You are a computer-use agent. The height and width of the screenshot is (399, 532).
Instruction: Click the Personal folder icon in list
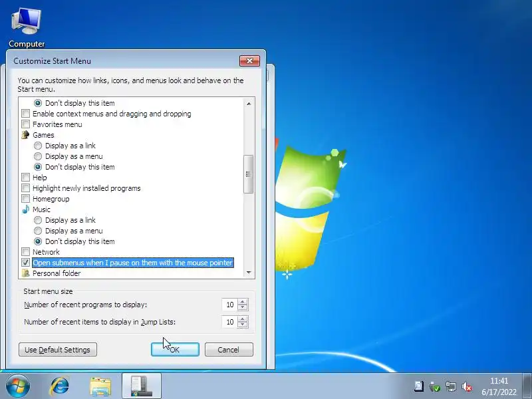[x=25, y=273]
